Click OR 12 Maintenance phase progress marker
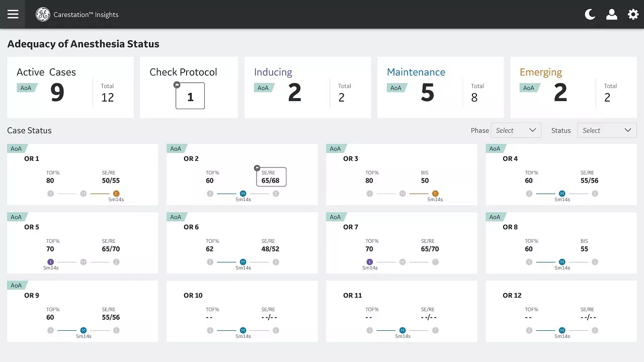The width and height of the screenshot is (644, 362). [x=562, y=330]
